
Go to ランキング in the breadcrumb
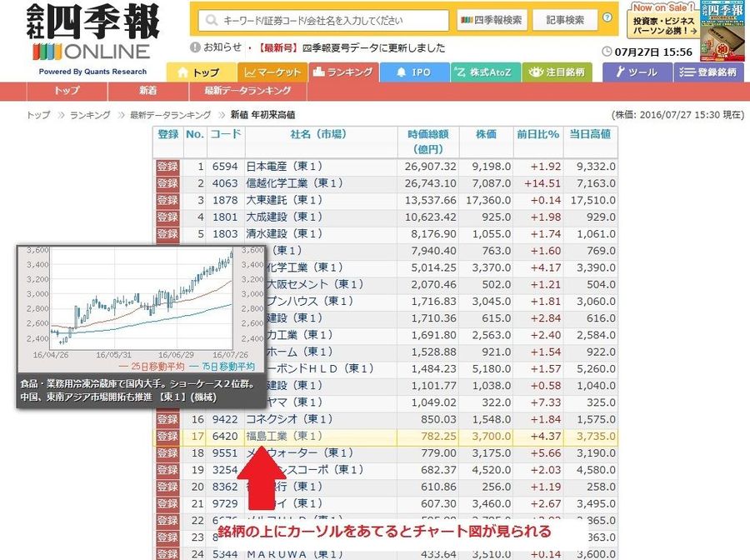pos(90,115)
